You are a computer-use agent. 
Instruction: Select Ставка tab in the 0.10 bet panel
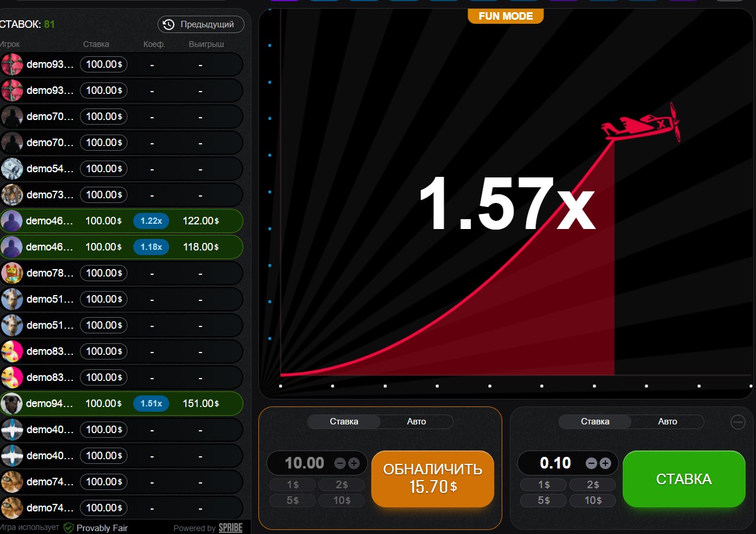click(x=595, y=422)
